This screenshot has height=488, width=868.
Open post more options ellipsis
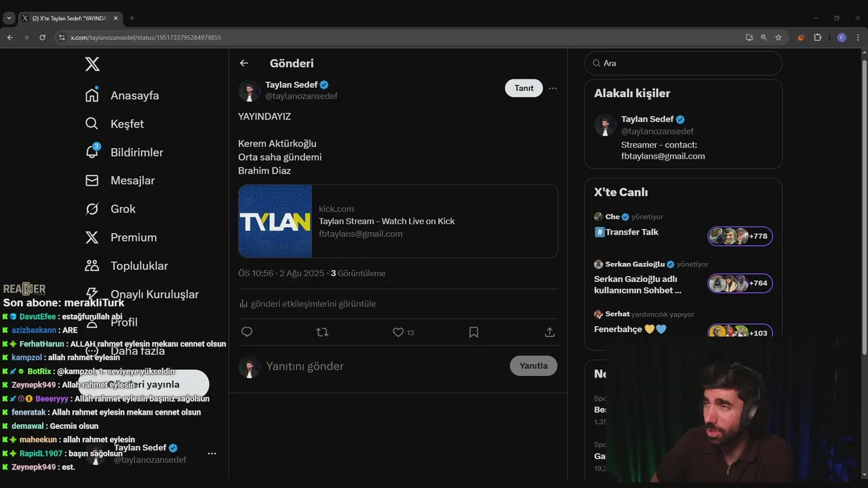tap(553, 88)
